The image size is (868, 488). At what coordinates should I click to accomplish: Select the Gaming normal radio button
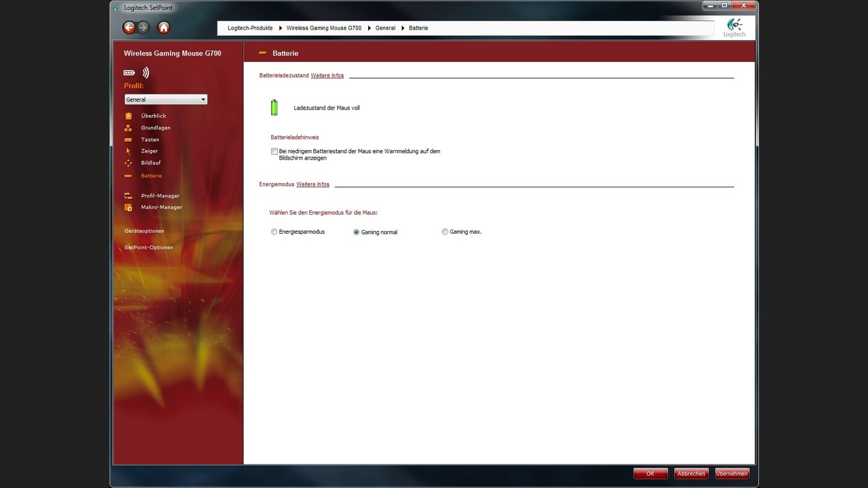pos(356,232)
